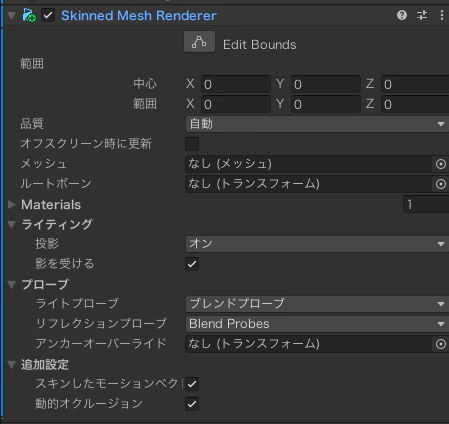Open the 投影 dropdown set to オン
Screen dimensions: 449x424
[x=317, y=244]
